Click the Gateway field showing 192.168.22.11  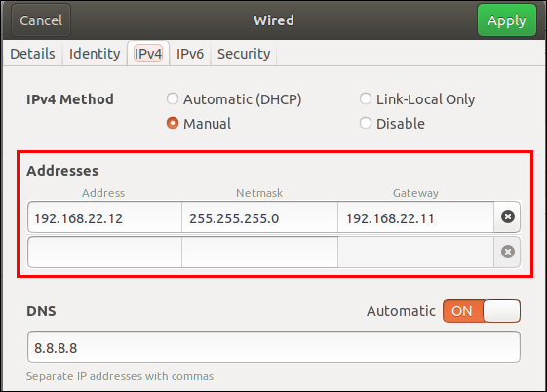[x=415, y=216]
